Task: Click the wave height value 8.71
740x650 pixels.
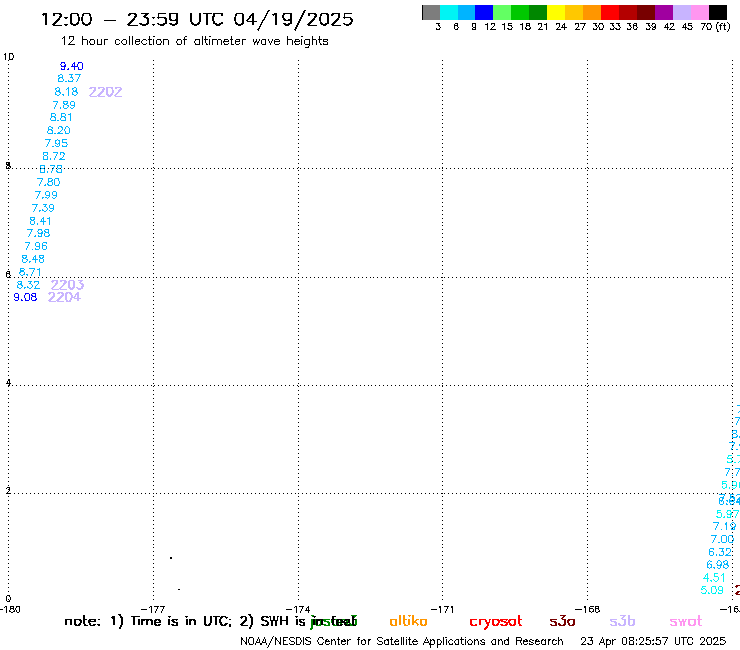Action: [30, 272]
